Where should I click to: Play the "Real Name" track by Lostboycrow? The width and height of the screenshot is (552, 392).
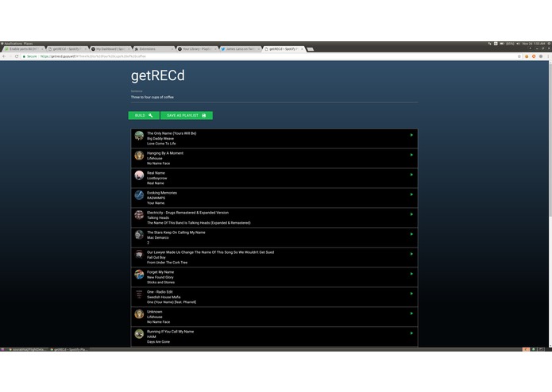click(411, 175)
